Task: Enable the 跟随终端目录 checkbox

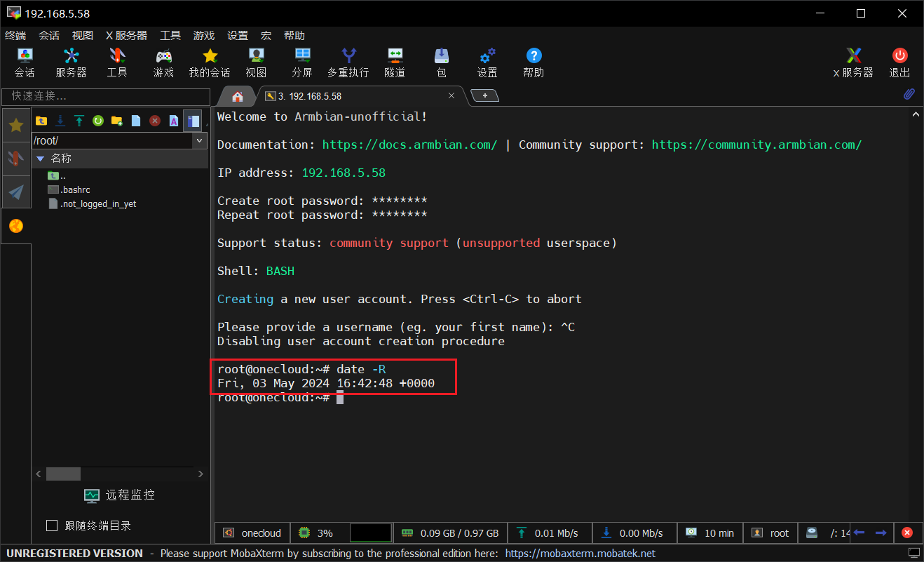Action: click(x=51, y=526)
